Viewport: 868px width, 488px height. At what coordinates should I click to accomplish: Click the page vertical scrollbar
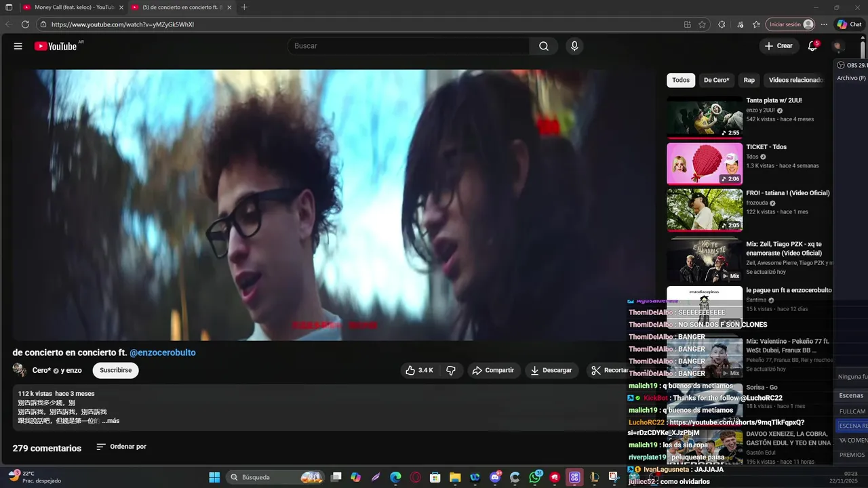[863, 51]
